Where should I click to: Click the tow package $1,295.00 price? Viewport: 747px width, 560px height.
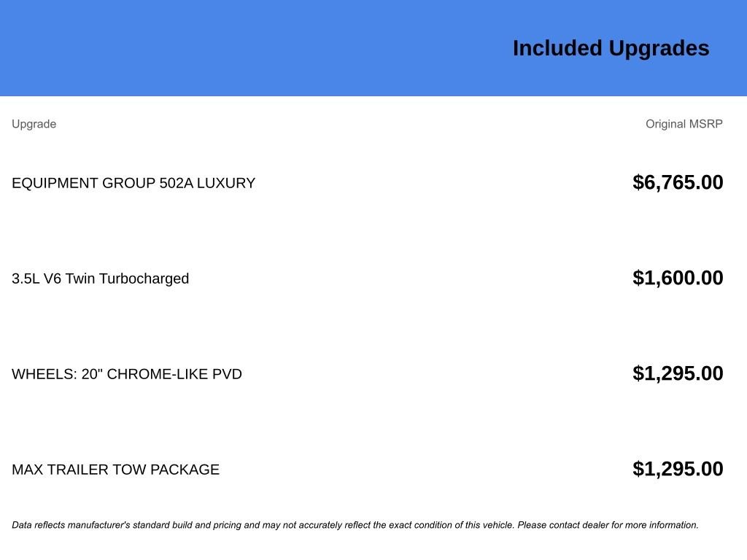(678, 469)
